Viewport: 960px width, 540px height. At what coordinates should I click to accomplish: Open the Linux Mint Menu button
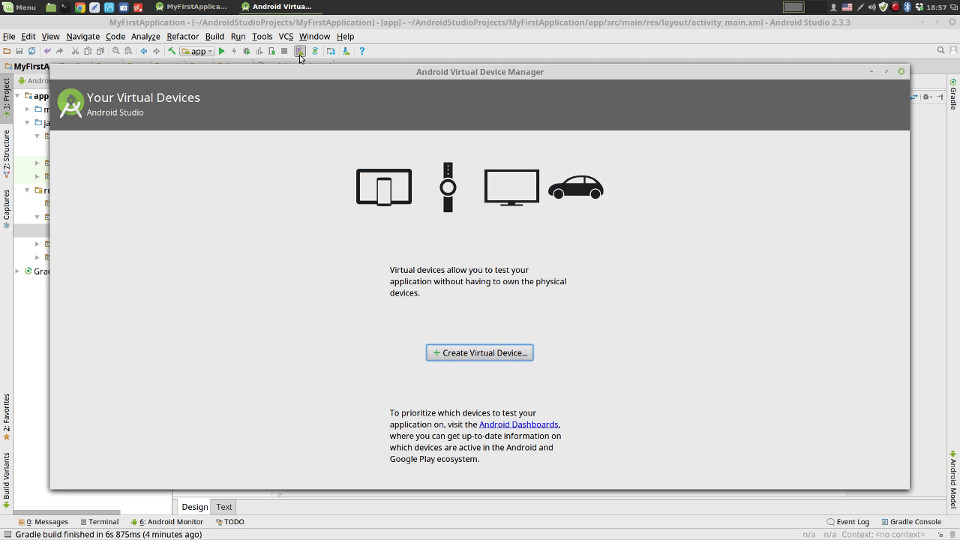19,7
